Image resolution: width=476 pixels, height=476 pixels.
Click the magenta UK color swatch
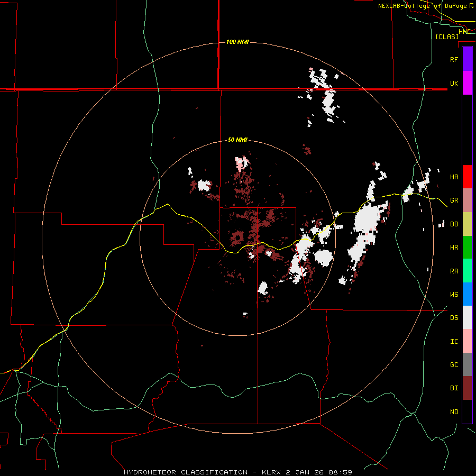(467, 83)
